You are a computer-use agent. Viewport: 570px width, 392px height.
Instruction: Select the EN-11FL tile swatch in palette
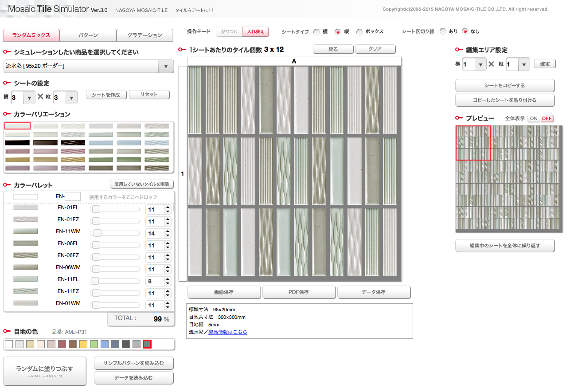pyautogui.click(x=25, y=279)
